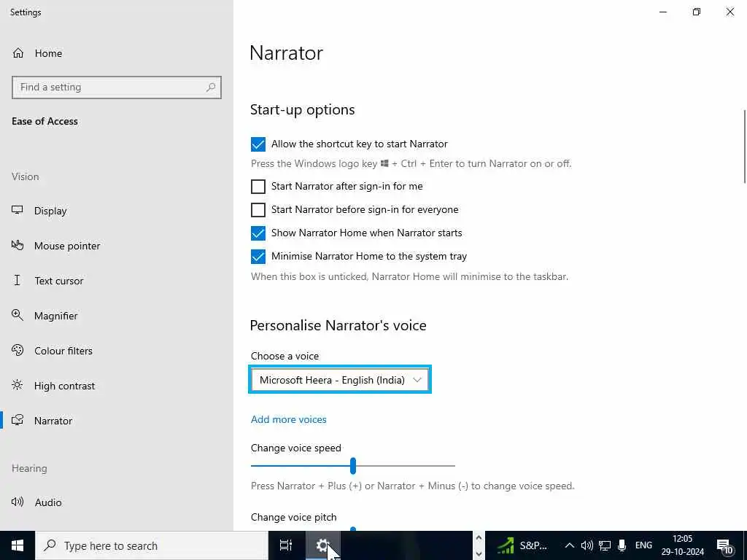This screenshot has height=560, width=747.
Task: Open Display page label in sidebar
Action: [50, 211]
